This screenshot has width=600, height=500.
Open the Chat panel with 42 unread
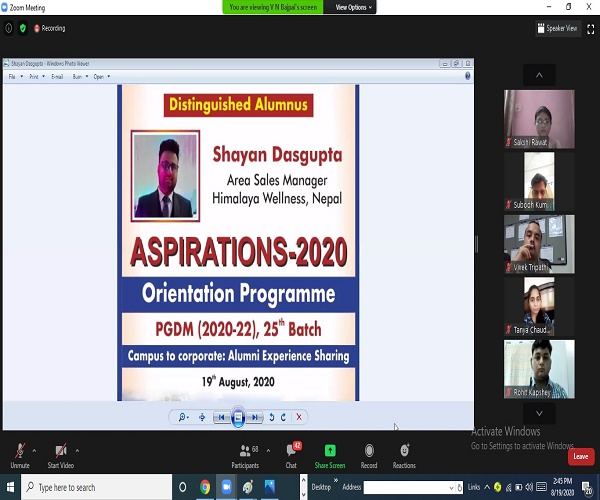coord(292,456)
